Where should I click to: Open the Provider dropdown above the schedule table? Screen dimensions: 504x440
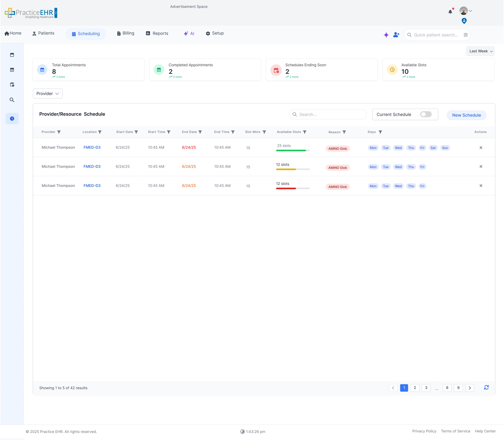point(48,93)
